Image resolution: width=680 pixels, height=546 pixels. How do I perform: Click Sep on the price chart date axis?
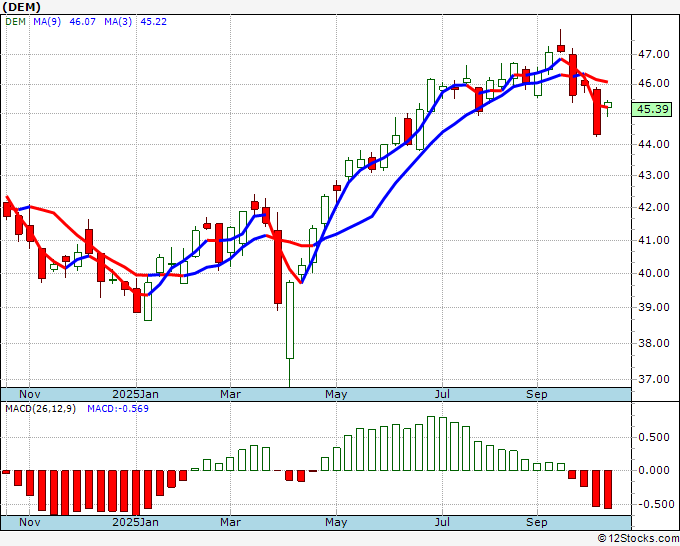pyautogui.click(x=536, y=394)
